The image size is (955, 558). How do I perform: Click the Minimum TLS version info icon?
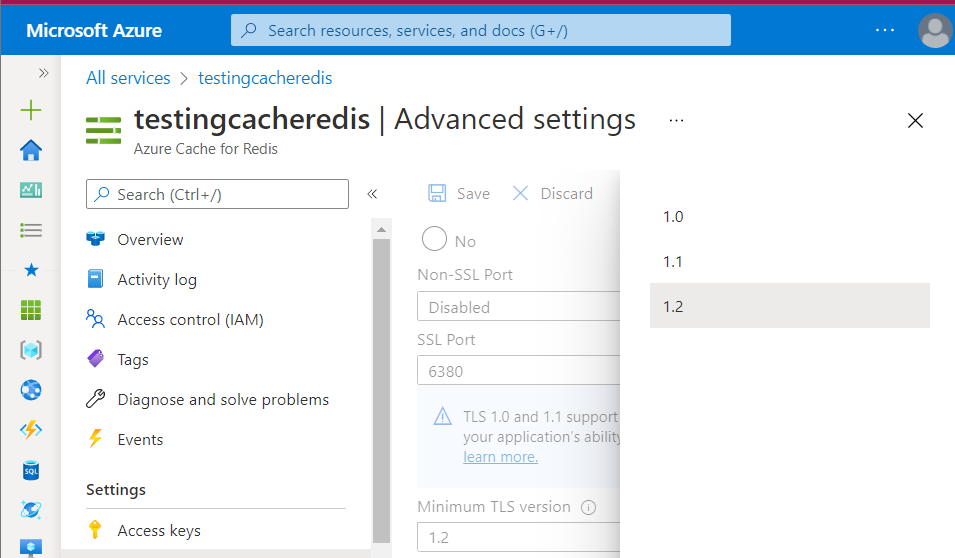click(x=588, y=507)
